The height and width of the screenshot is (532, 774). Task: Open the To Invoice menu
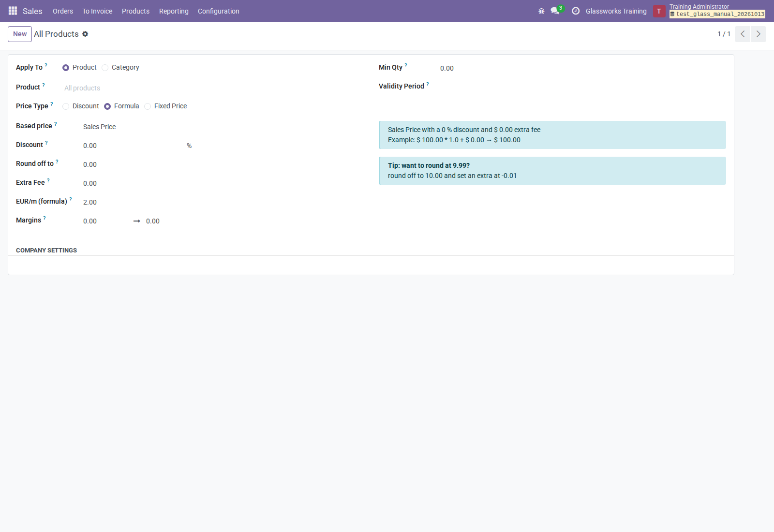point(97,11)
